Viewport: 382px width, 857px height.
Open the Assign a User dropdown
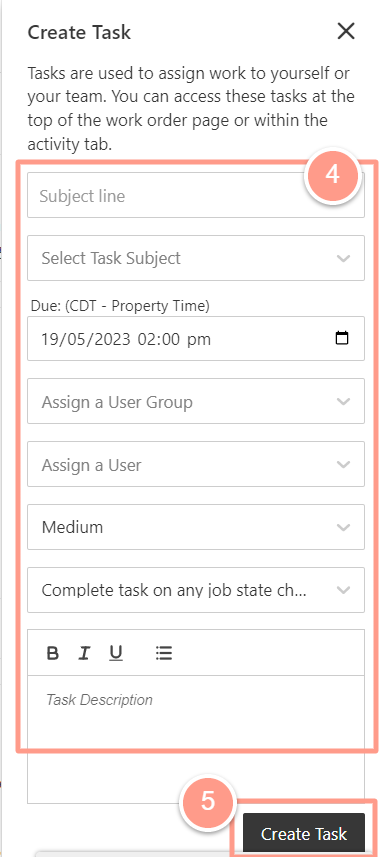(x=196, y=464)
